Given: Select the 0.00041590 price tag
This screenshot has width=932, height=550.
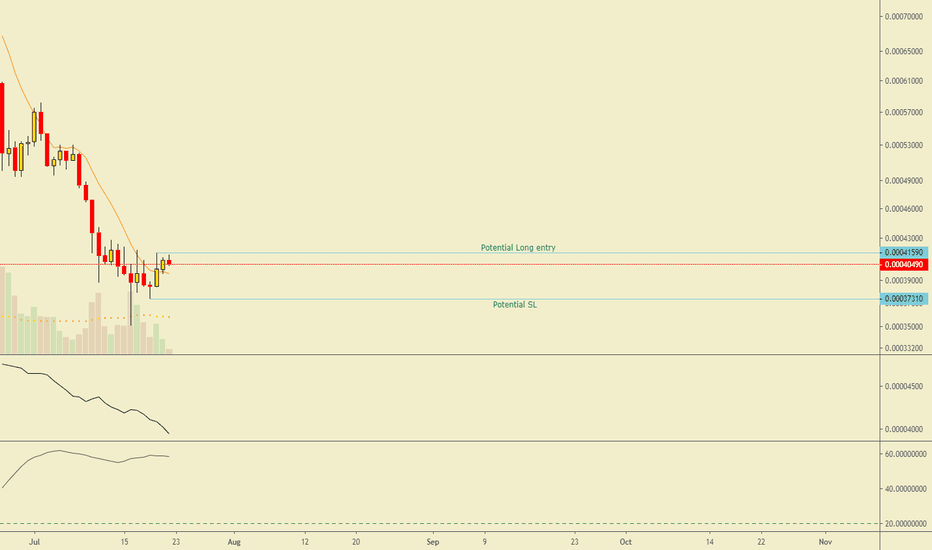Looking at the screenshot, I should pos(903,253).
